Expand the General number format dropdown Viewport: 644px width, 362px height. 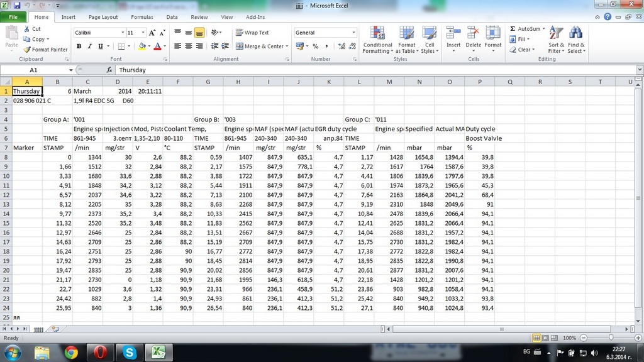point(353,33)
